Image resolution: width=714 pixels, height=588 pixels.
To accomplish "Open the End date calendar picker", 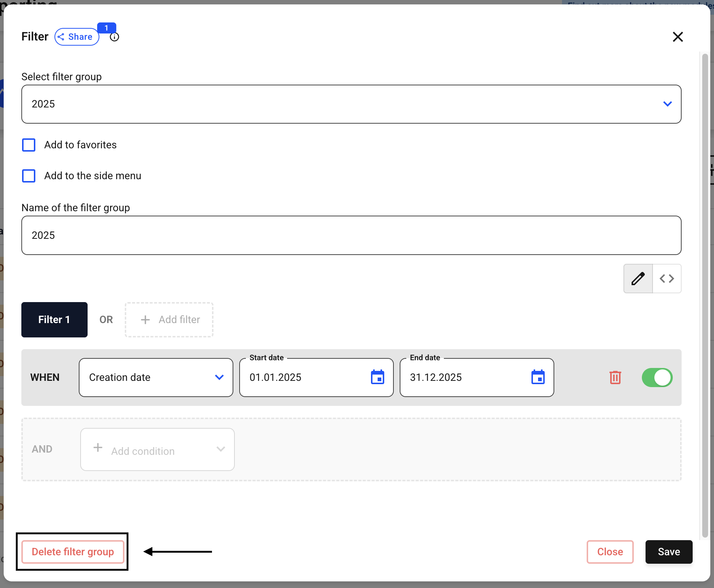I will click(538, 377).
